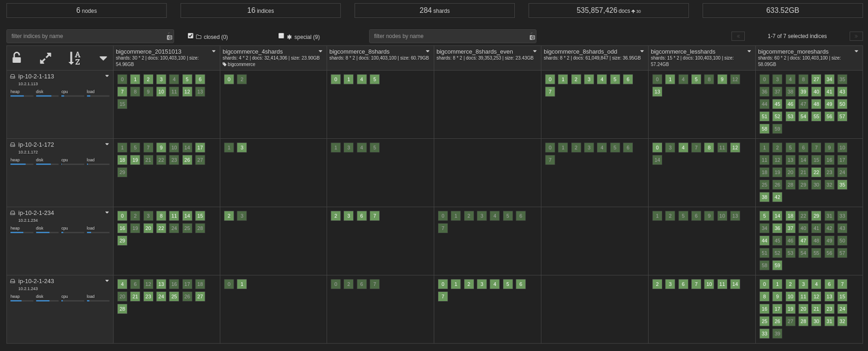Click the '1-7 of 7 selected indices' text
Screen dimensions: 868x351
[x=797, y=36]
